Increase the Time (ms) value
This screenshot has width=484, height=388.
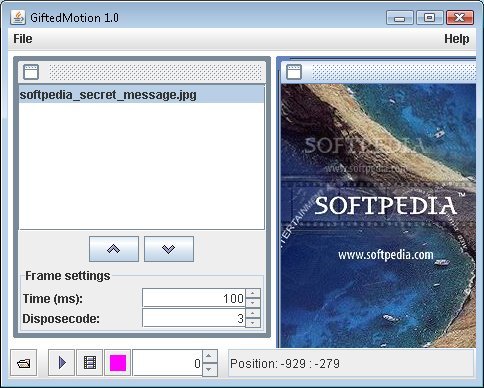tap(253, 293)
